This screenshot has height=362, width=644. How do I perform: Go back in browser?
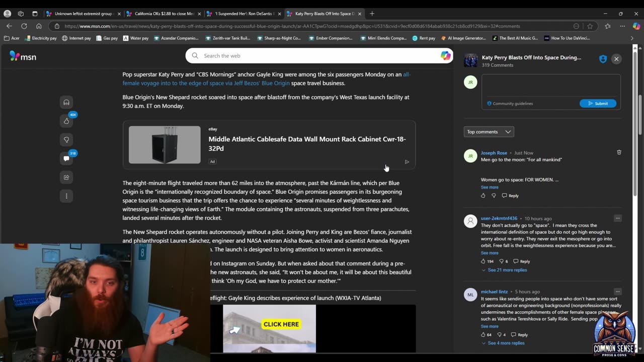9,26
